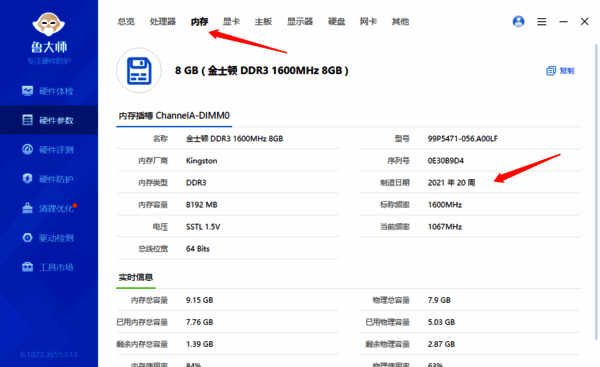The image size is (600, 367).
Task: Click the 当前频率 value 1067MHz
Action: tap(445, 227)
